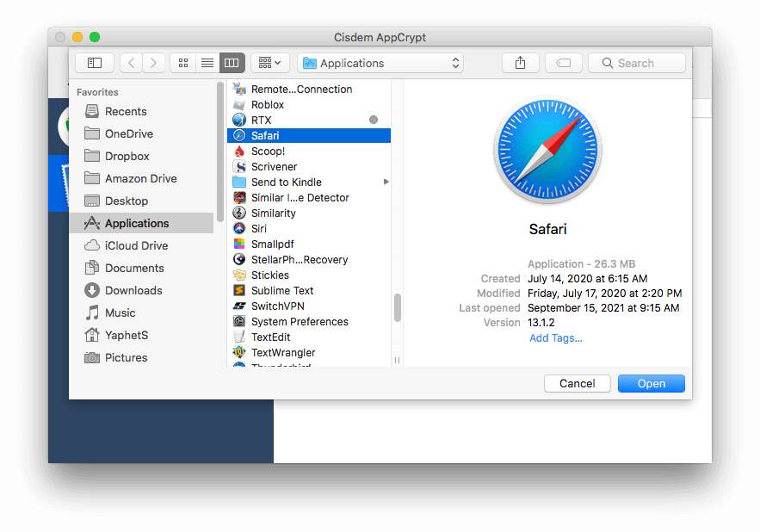
Task: Click the Search field
Action: pos(637,63)
